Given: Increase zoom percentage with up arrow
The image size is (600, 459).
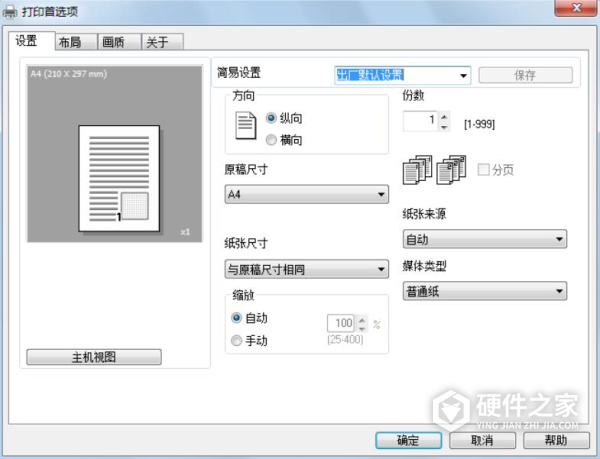Looking at the screenshot, I should [x=362, y=319].
